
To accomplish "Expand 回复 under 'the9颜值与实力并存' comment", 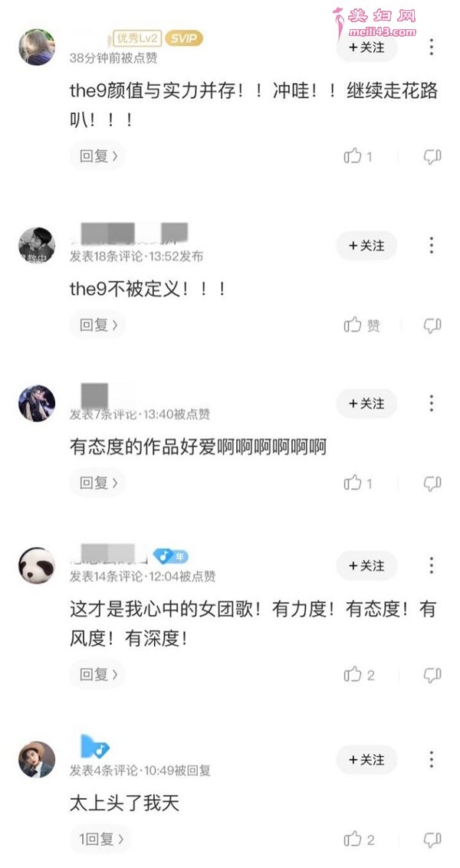I will point(97,156).
